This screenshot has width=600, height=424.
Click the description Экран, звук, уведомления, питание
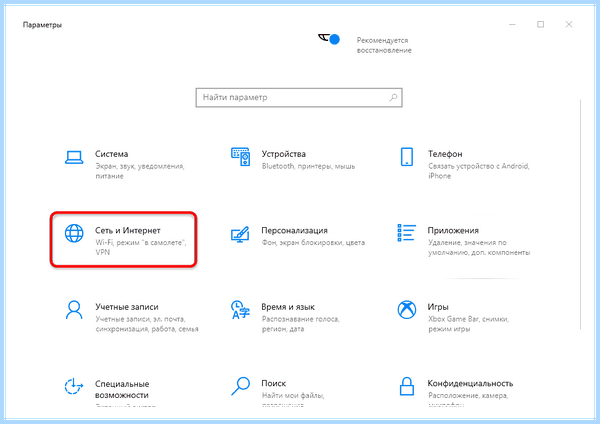(x=140, y=171)
